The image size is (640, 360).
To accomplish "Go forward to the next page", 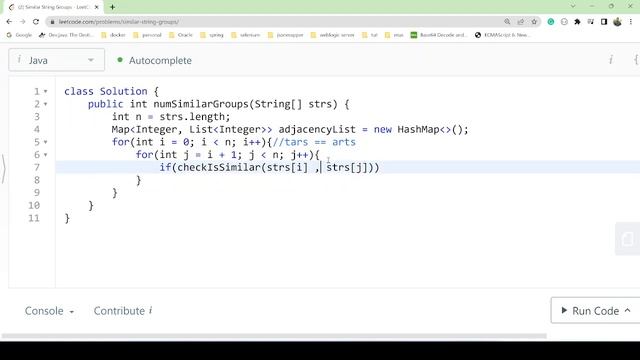I will (22, 22).
